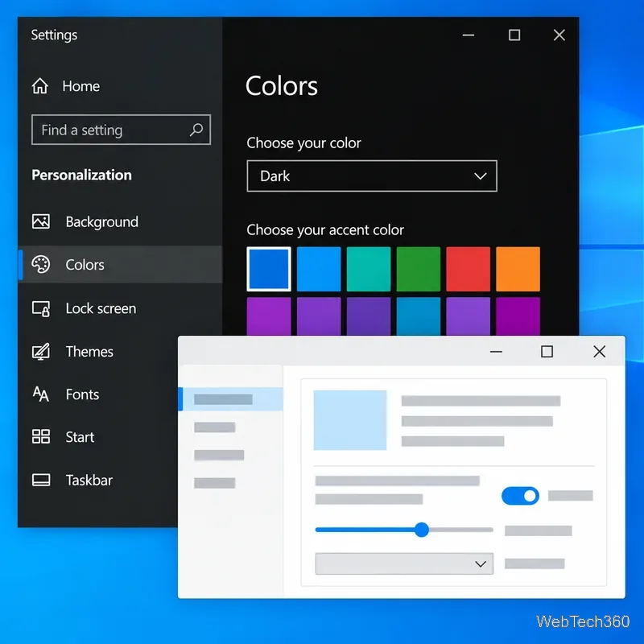
Task: Select the Colors label in sidebar
Action: point(85,265)
